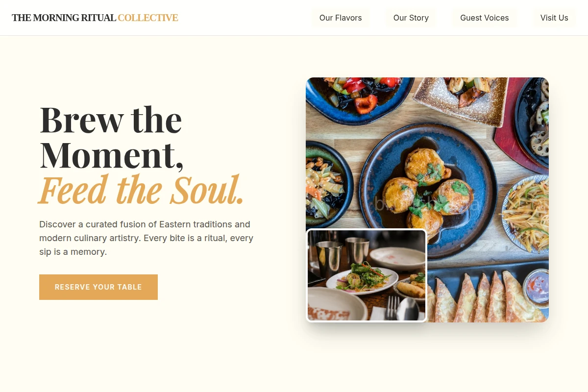Screen dimensions: 588x392
Task: Click the Brew the Moment heading
Action: (112, 137)
